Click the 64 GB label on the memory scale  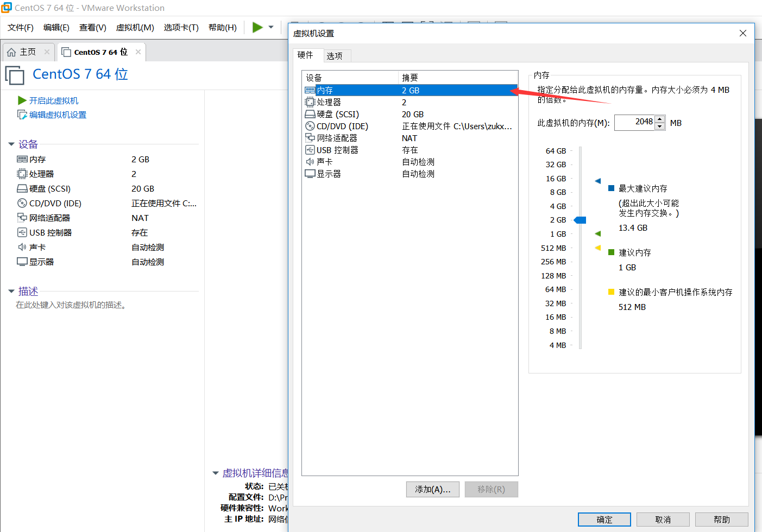point(556,151)
